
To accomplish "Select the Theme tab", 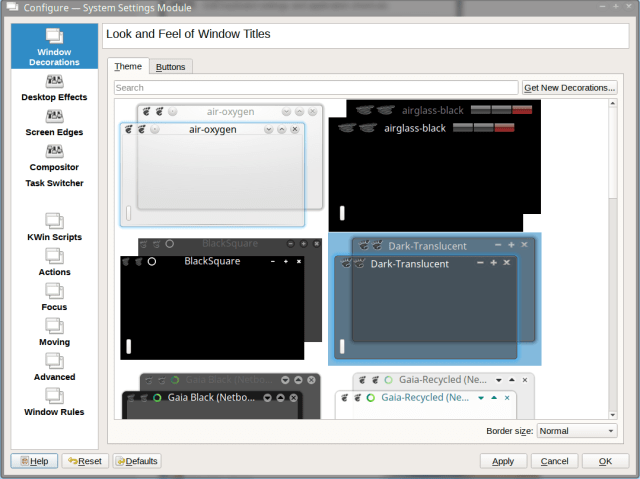I will [x=128, y=67].
